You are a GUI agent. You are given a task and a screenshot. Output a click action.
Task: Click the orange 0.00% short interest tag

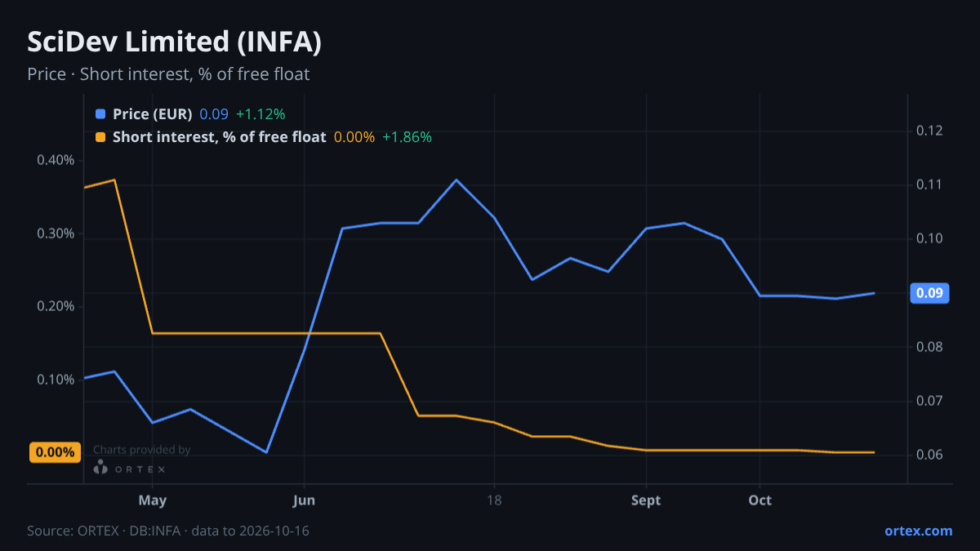click(x=56, y=452)
